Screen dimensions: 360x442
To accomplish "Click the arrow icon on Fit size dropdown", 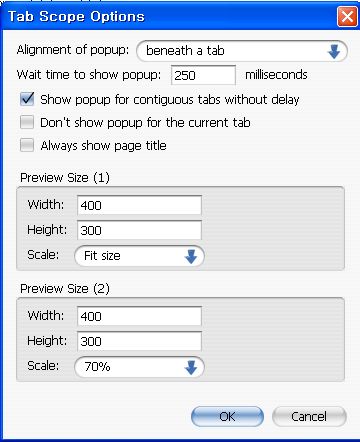I will (x=191, y=256).
